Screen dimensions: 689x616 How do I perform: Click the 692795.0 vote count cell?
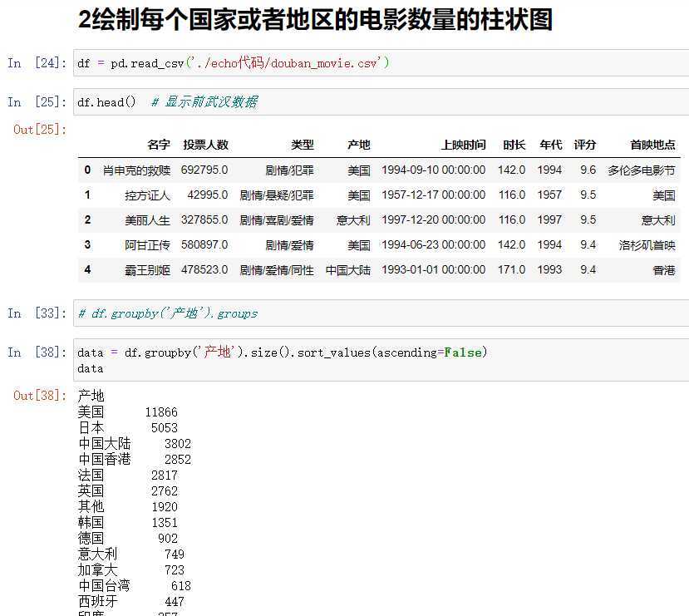[204, 170]
